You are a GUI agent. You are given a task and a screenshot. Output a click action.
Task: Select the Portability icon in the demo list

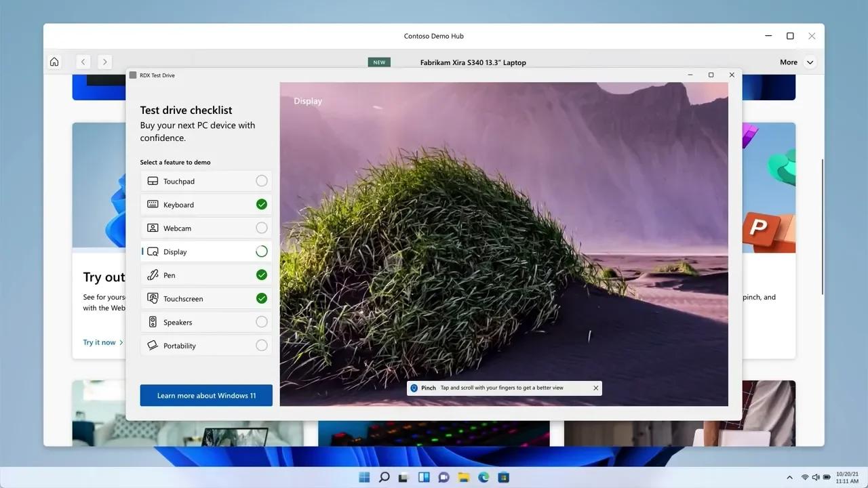[152, 345]
